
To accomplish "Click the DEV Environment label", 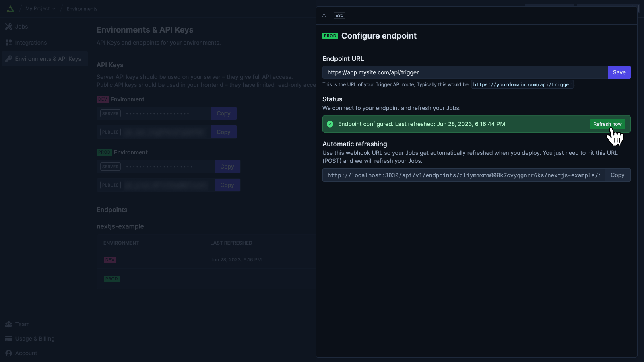I will (x=120, y=99).
